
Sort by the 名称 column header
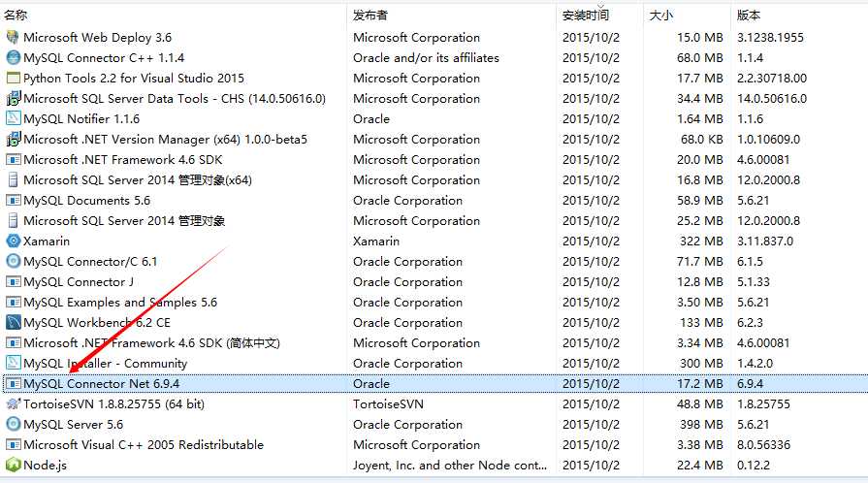[x=16, y=15]
